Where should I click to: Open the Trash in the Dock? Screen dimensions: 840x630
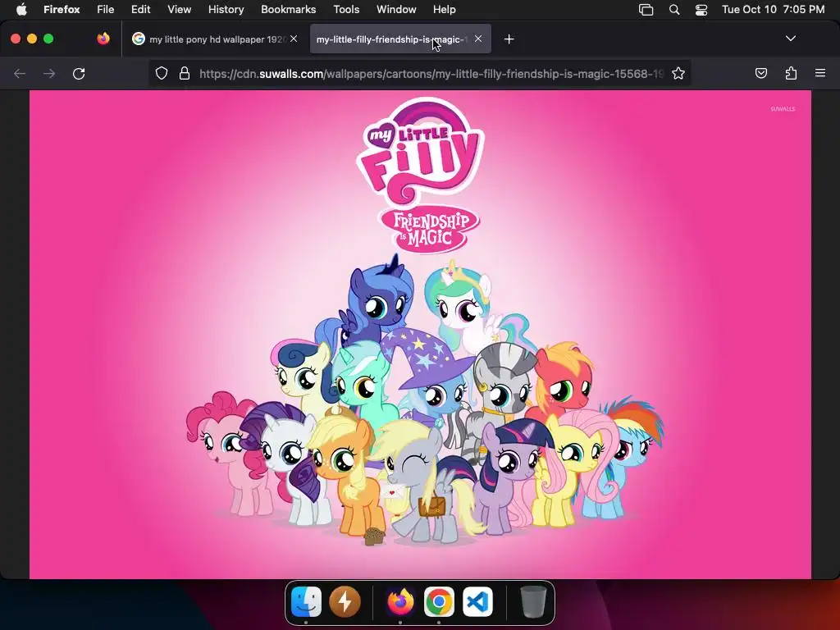point(533,601)
